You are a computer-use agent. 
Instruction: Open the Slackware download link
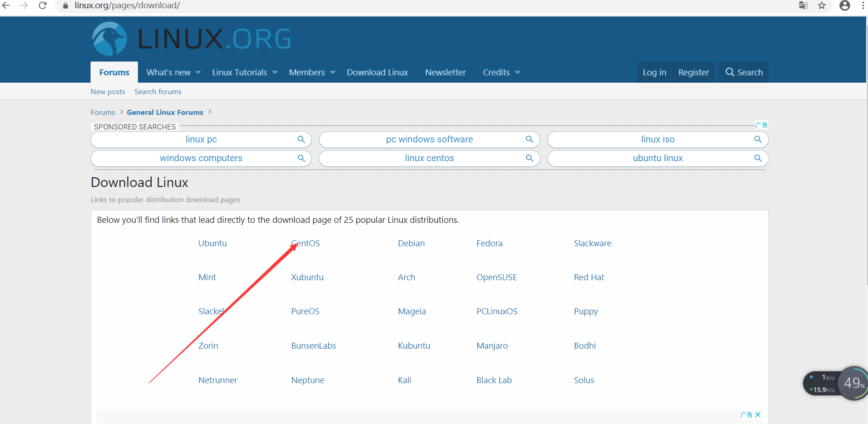(593, 243)
